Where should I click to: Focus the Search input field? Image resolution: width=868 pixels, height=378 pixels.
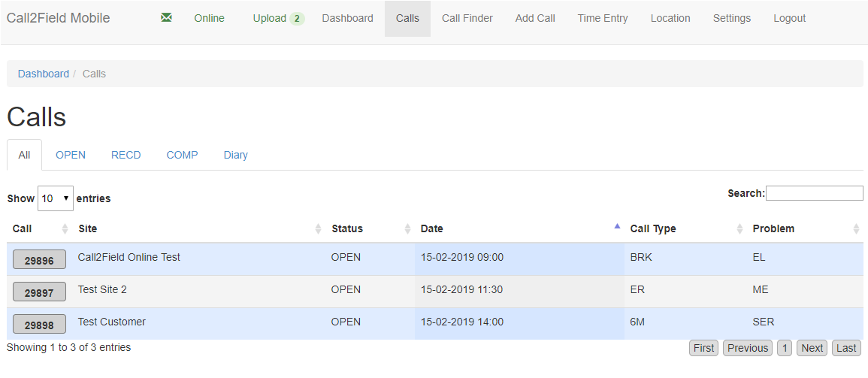tap(814, 193)
